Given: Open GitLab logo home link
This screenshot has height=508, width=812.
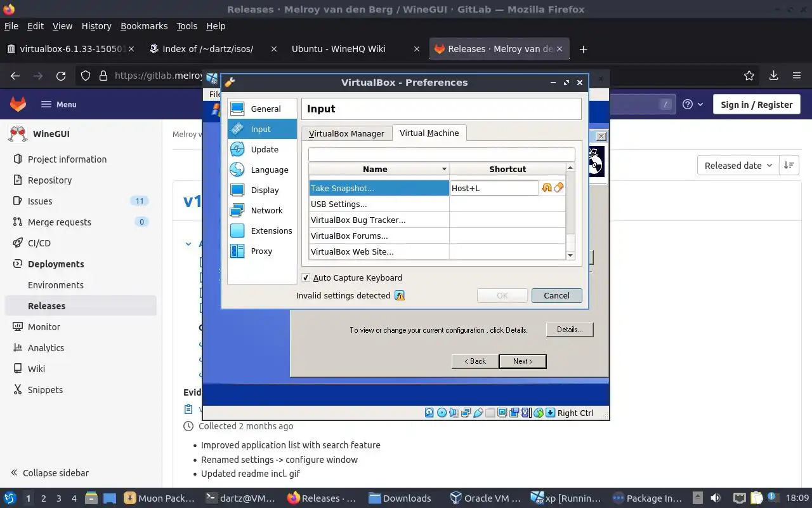Looking at the screenshot, I should point(18,104).
